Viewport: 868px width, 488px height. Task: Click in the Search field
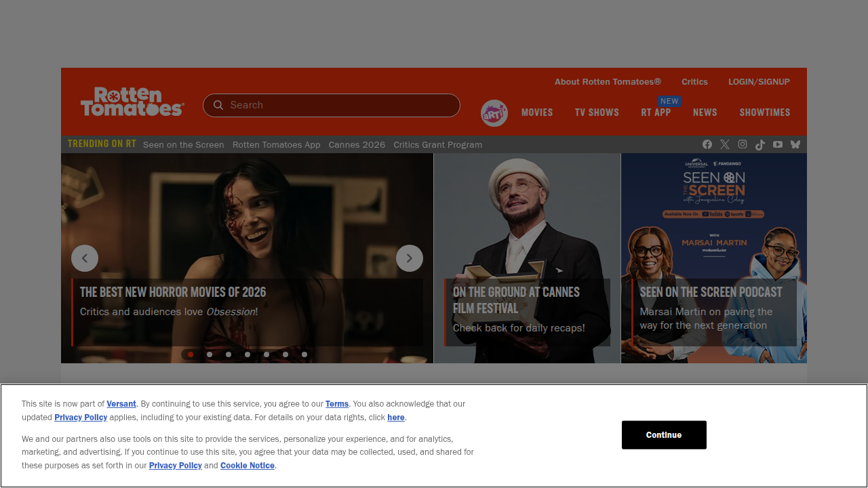click(x=332, y=105)
